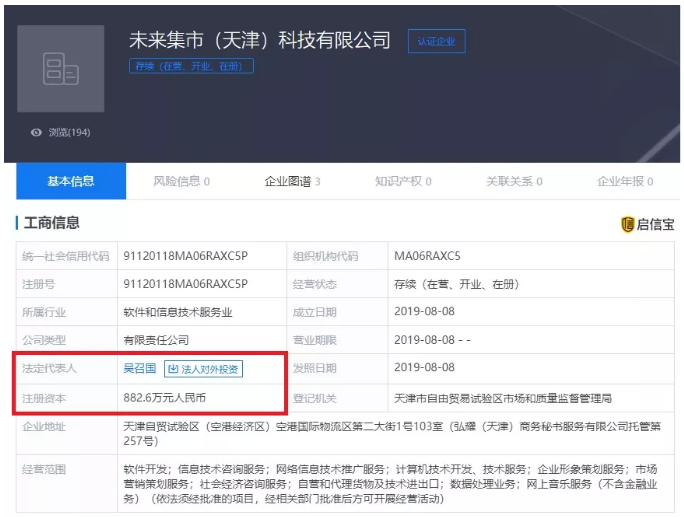Screen dimensions: 684x517
Task: Open the 关联关系 tab
Action: tap(514, 181)
